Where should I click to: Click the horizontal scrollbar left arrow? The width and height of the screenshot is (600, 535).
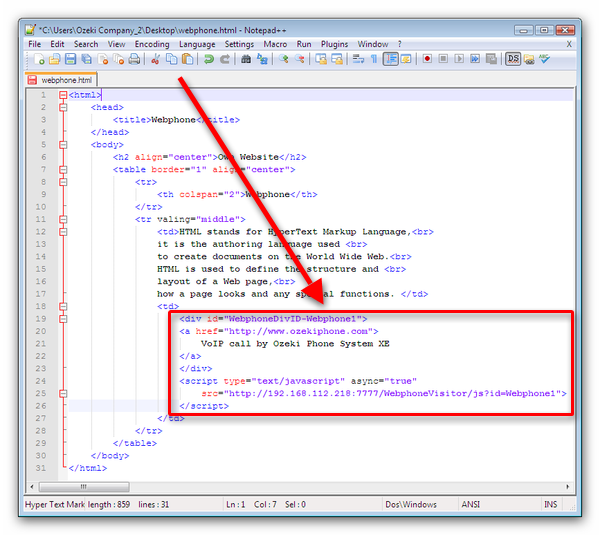click(32, 487)
